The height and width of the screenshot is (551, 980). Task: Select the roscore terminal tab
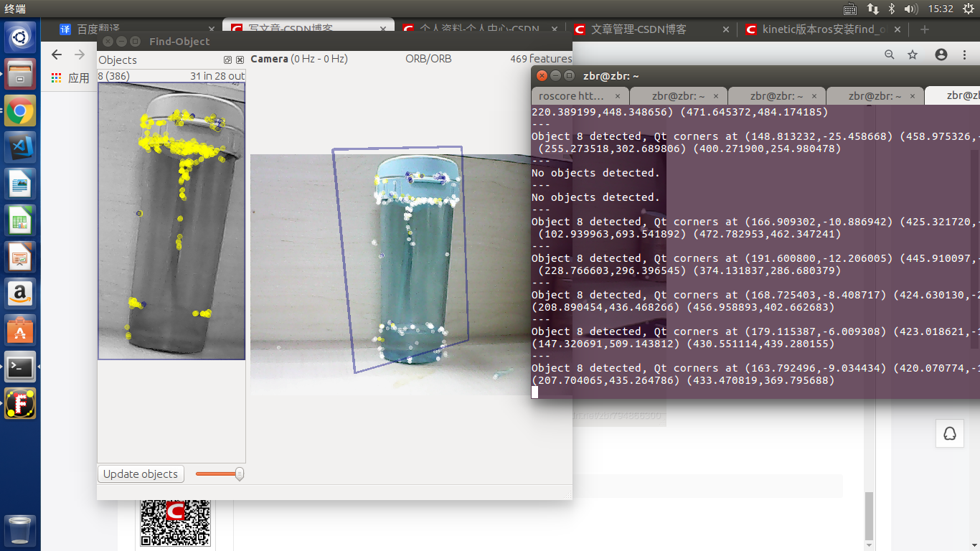(x=572, y=95)
